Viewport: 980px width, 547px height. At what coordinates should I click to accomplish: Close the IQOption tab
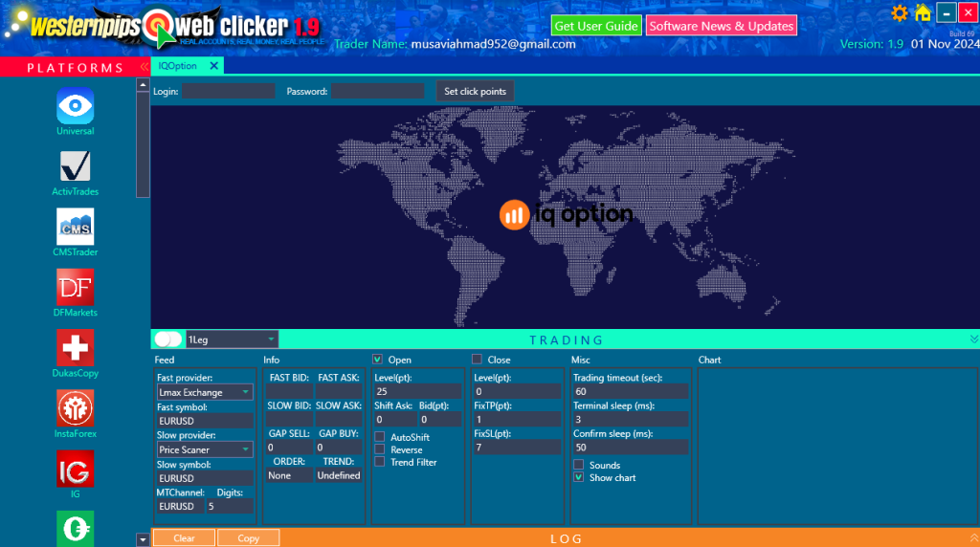coord(213,66)
